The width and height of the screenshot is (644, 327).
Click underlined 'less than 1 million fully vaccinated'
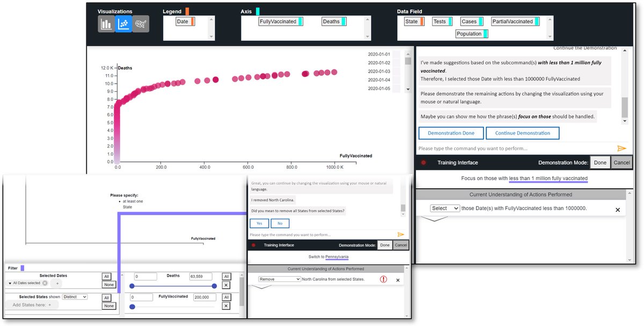(x=548, y=179)
